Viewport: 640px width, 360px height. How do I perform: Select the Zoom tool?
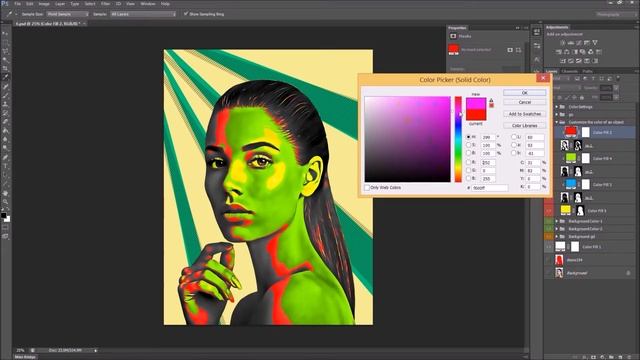coord(5,202)
